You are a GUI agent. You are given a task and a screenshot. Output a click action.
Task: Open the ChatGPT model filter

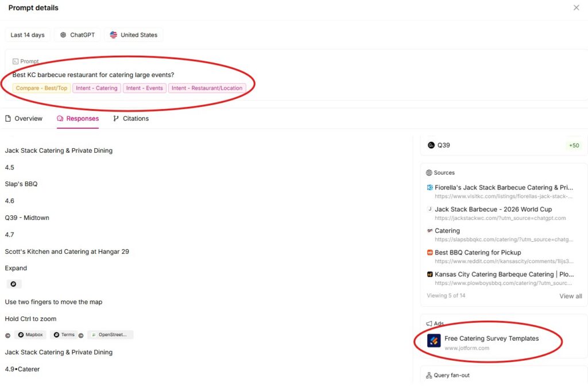pos(78,35)
